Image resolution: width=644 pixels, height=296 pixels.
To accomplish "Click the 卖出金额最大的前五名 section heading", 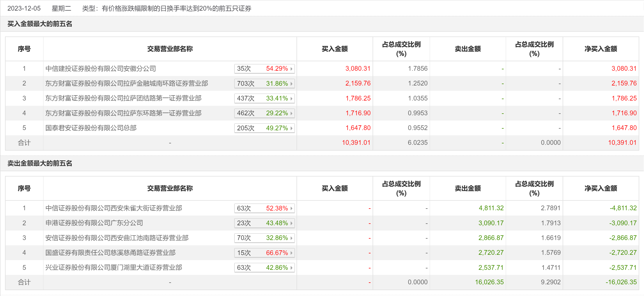I will click(x=40, y=163).
